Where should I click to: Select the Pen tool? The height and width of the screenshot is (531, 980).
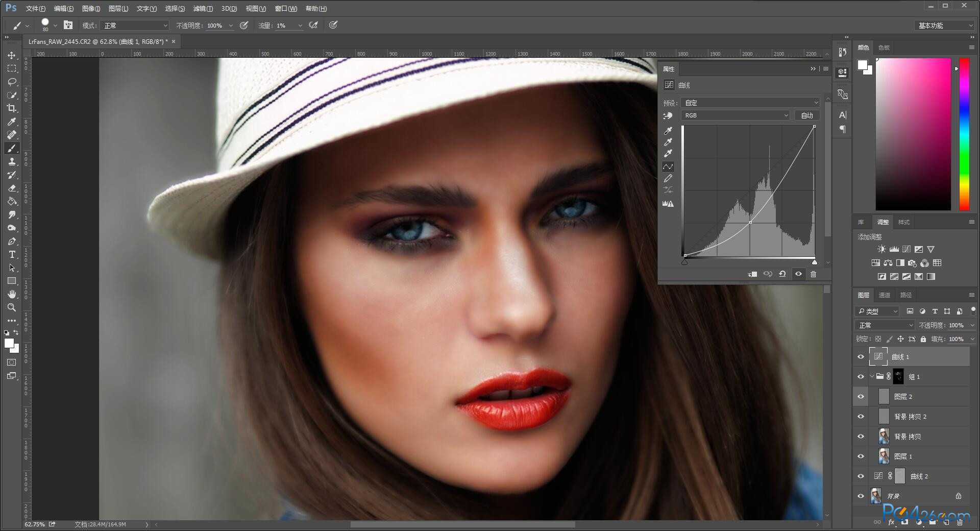[12, 241]
